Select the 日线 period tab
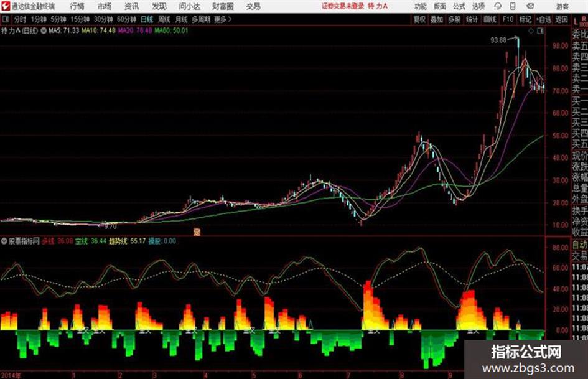 pyautogui.click(x=147, y=19)
